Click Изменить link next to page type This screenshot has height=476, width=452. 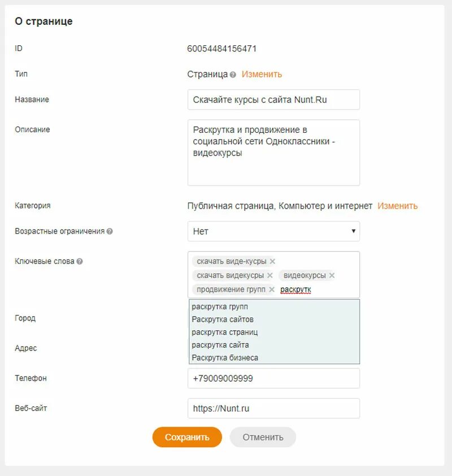point(262,75)
